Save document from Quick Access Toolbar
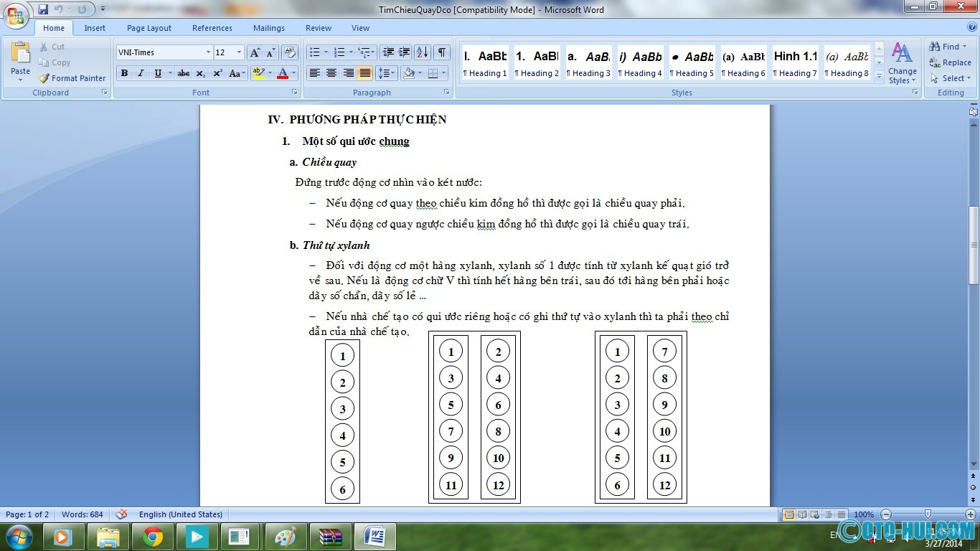 (43, 9)
